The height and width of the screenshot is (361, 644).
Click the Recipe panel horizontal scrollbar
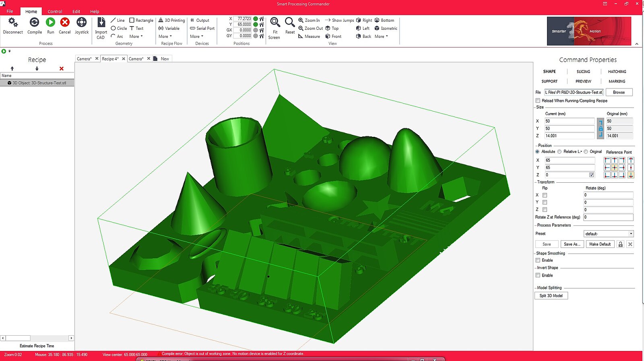pyautogui.click(x=37, y=338)
